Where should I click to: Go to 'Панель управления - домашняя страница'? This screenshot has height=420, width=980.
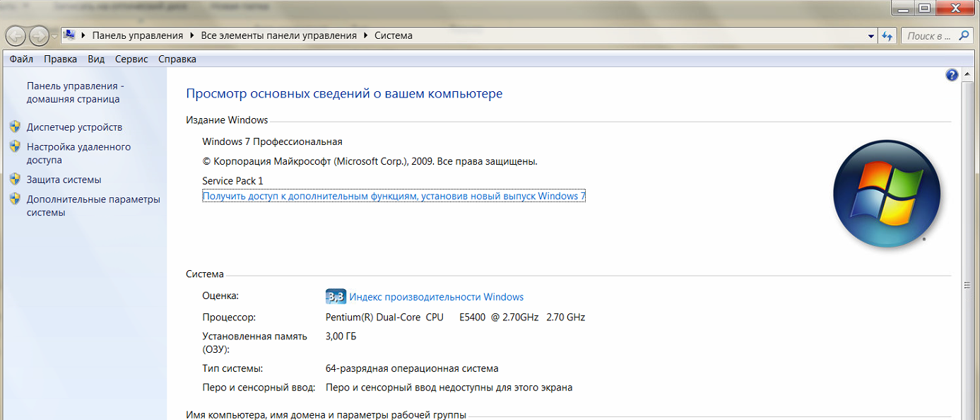[76, 93]
